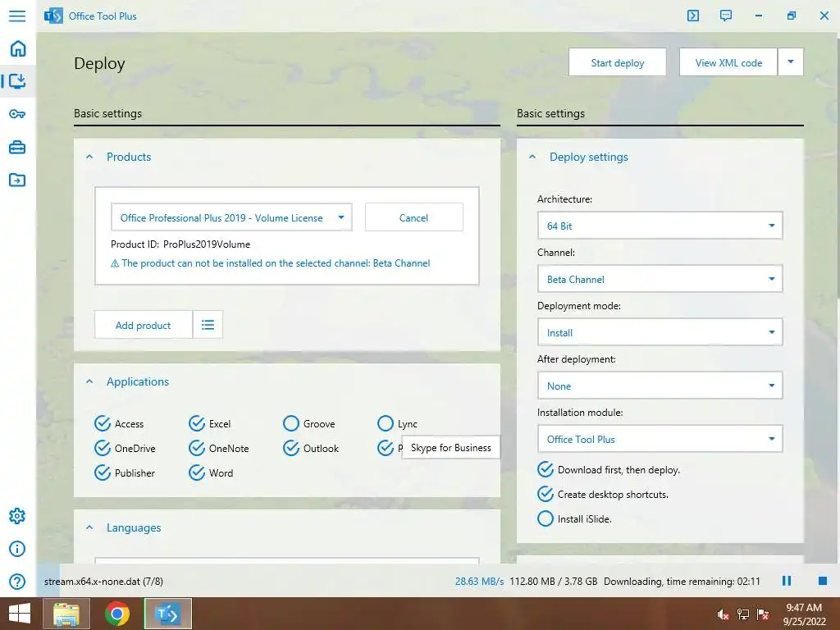Click the stream.x64.x-none.dat (7/8) status text

click(103, 582)
